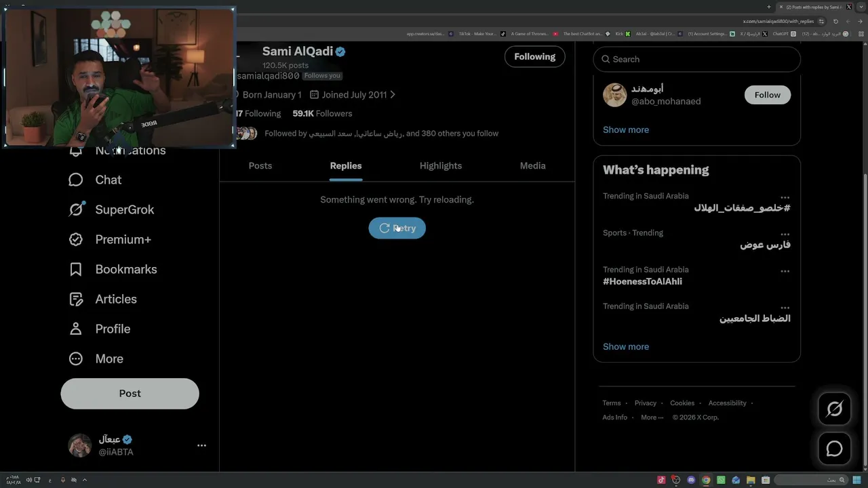The height and width of the screenshot is (488, 868).
Task: Open the account menu dots beside @iiABTA
Action: tap(201, 445)
